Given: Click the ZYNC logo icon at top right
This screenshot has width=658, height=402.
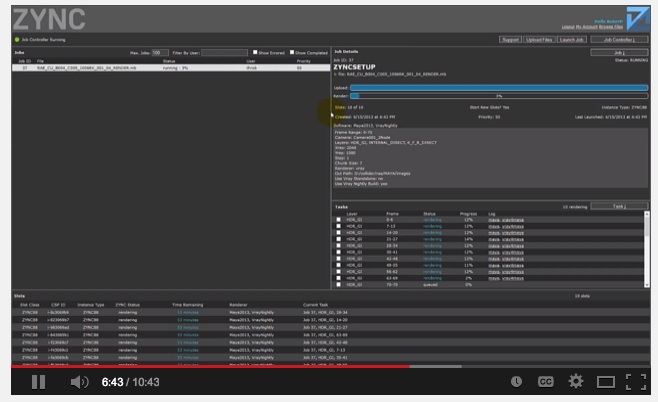Looking at the screenshot, I should [637, 18].
